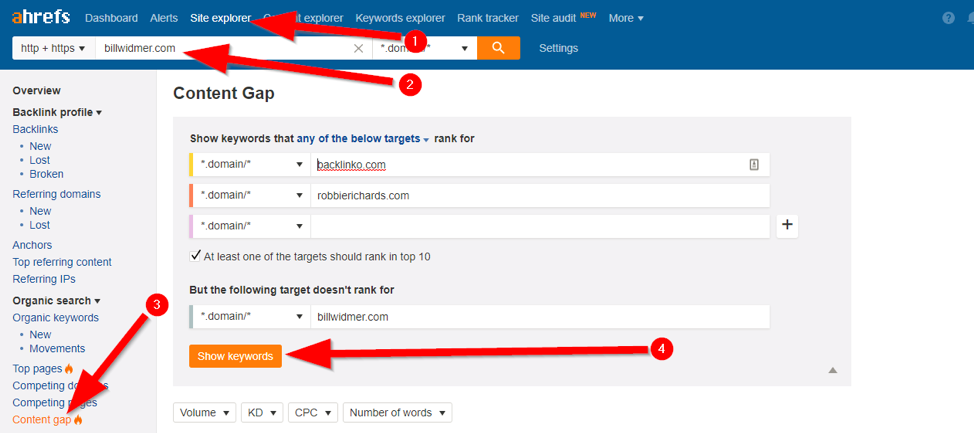Open Keywords explorer tab
Screen dimensions: 974x433
(x=400, y=18)
